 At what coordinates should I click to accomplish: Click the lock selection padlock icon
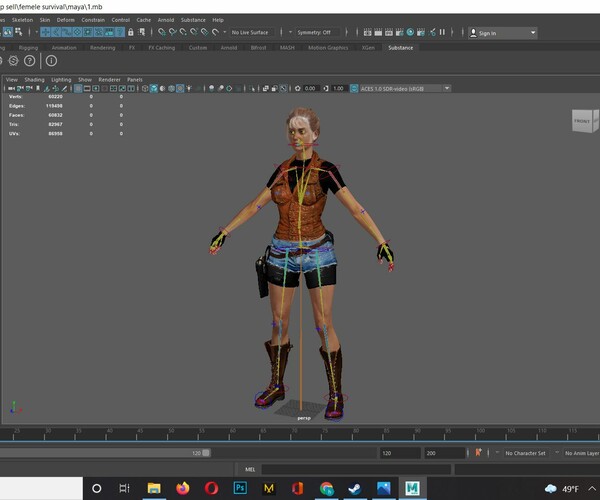[x=131, y=33]
